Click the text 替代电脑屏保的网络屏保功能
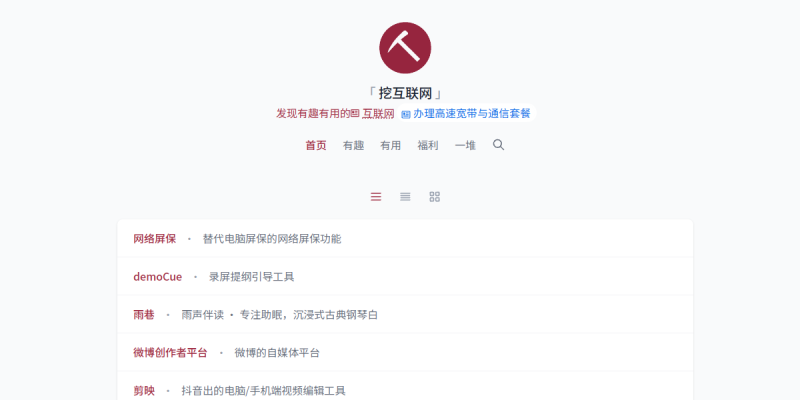This screenshot has width=800, height=400. [272, 239]
